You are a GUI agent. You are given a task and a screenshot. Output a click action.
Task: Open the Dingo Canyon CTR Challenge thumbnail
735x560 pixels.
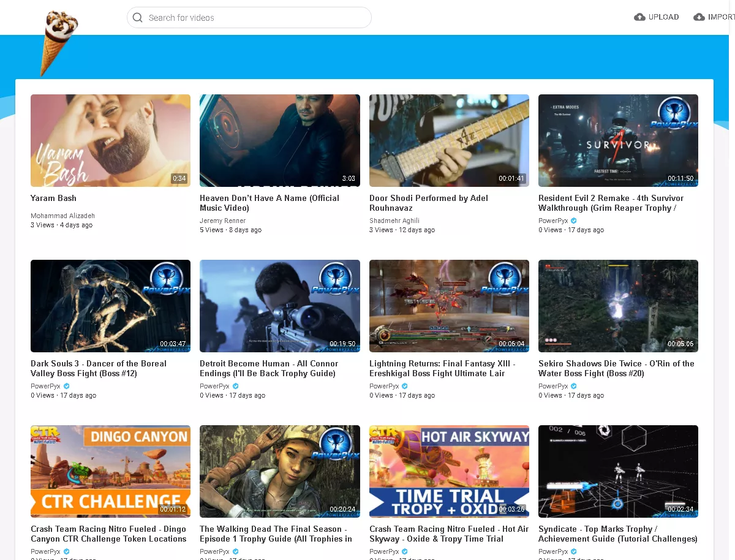[110, 471]
